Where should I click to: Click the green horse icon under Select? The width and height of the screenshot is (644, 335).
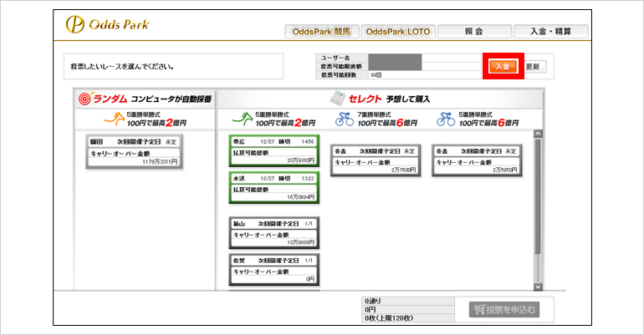click(243, 119)
